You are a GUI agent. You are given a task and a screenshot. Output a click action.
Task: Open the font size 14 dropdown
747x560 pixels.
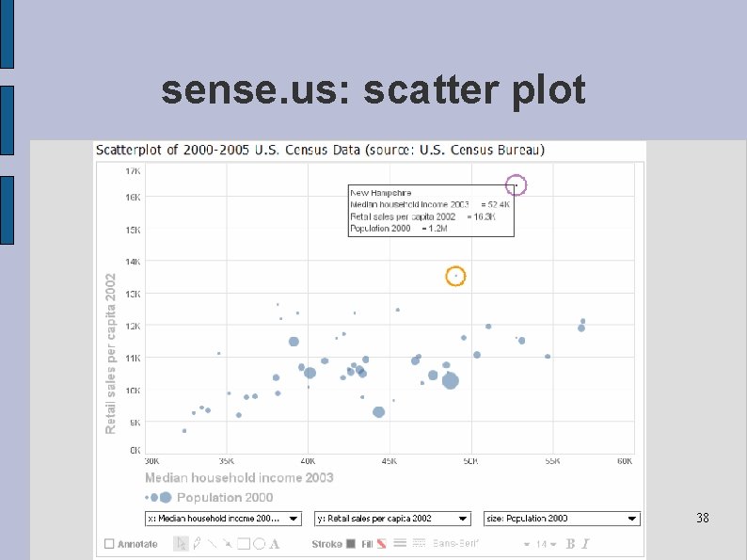(548, 543)
